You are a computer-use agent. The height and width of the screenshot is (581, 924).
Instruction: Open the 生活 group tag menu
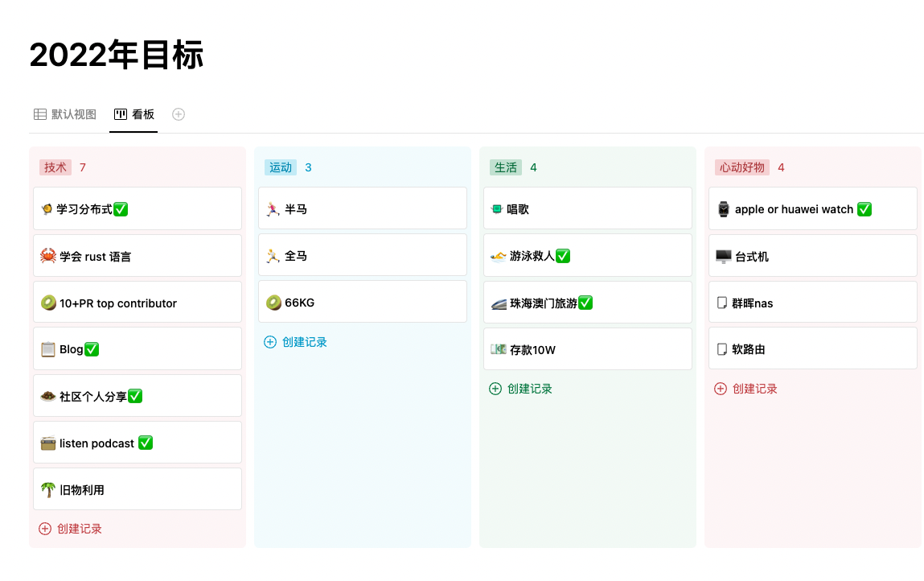pos(506,167)
